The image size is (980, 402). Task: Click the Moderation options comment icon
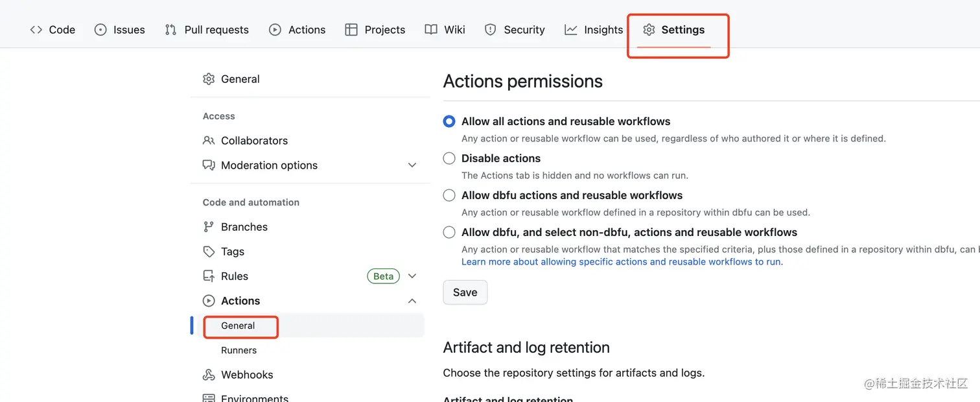click(209, 165)
